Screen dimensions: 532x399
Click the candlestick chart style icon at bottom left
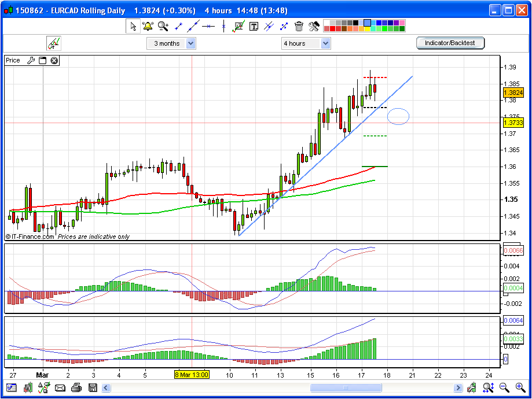click(x=28, y=387)
